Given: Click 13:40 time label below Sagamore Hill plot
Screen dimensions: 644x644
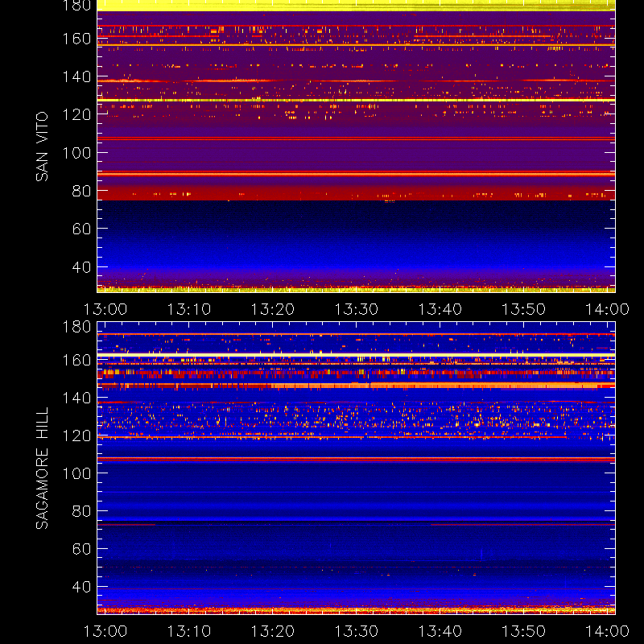Looking at the screenshot, I should pyautogui.click(x=440, y=631).
